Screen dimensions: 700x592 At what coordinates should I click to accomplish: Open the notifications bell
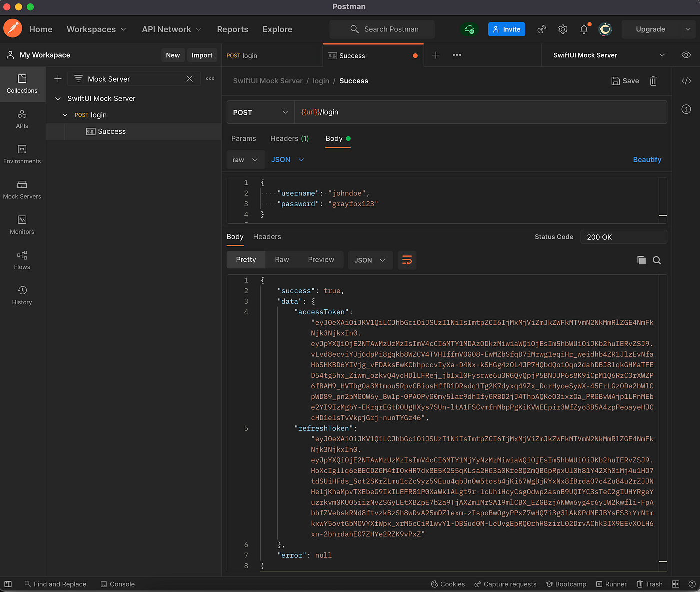point(584,29)
